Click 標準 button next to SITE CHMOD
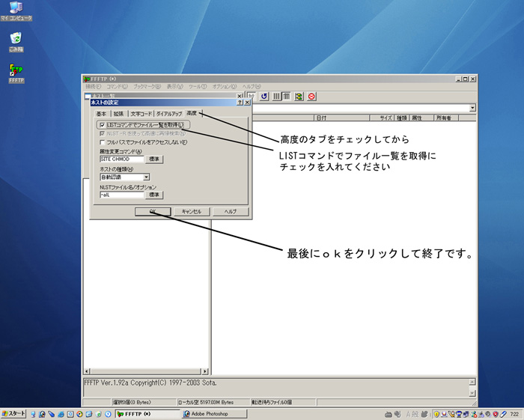The width and height of the screenshot is (524, 420). (154, 159)
